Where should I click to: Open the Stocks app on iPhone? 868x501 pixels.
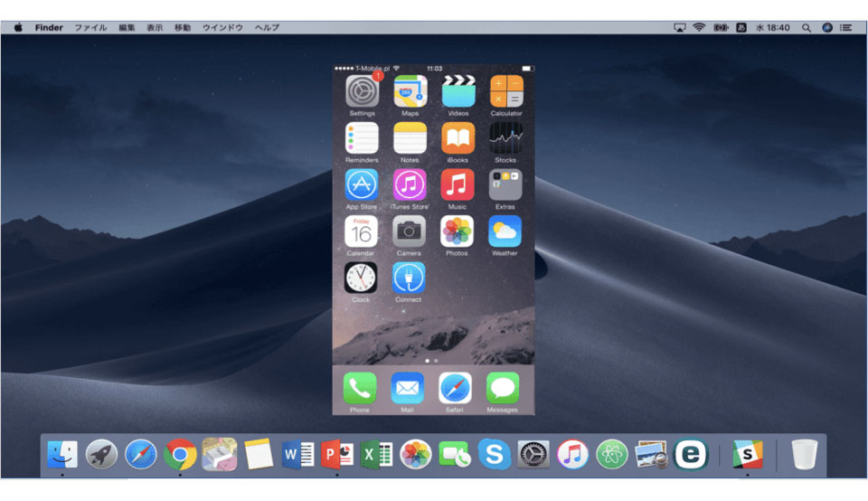pos(506,137)
